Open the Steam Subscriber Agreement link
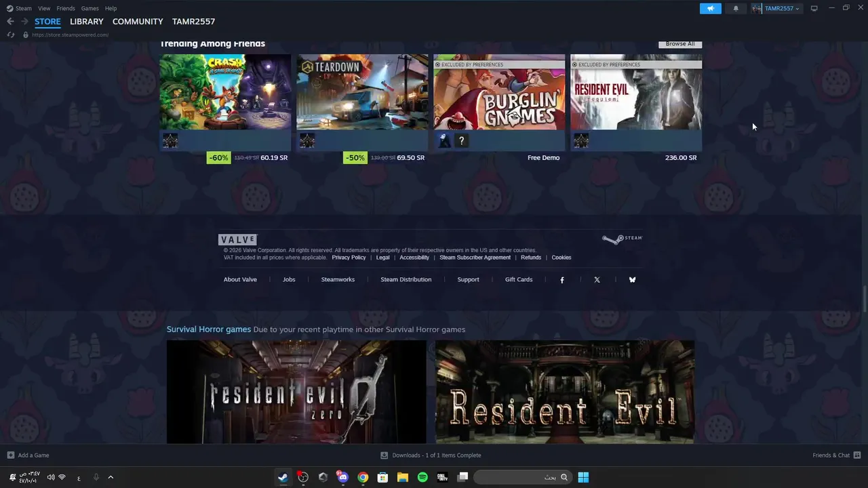868x488 pixels. coord(475,258)
